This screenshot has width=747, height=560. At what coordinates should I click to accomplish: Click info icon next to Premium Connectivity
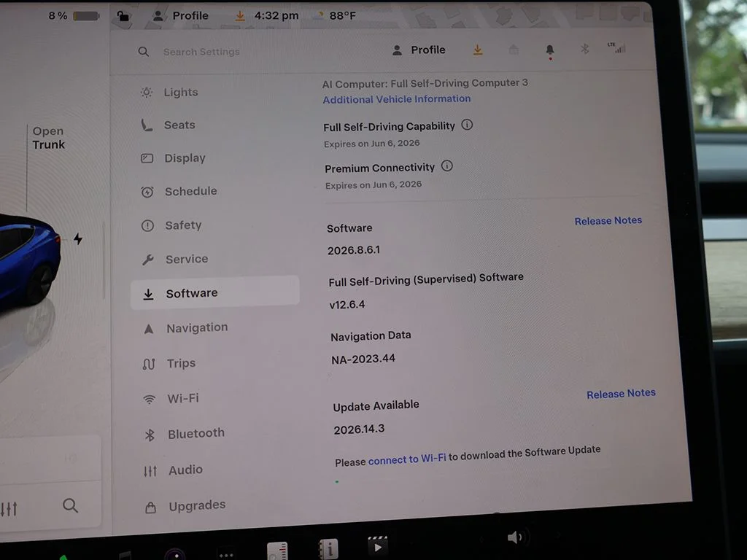(447, 166)
